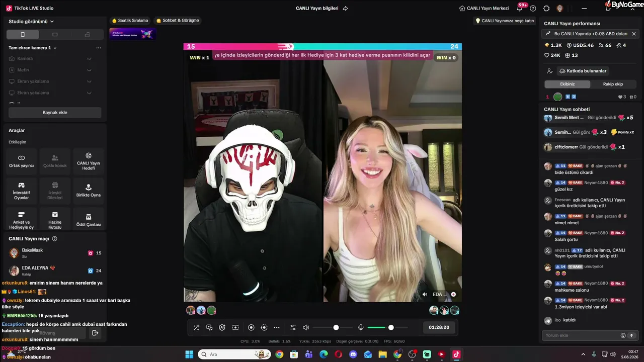Open the Ödül Çantası tool
This screenshot has width=644, height=362.
(89, 220)
